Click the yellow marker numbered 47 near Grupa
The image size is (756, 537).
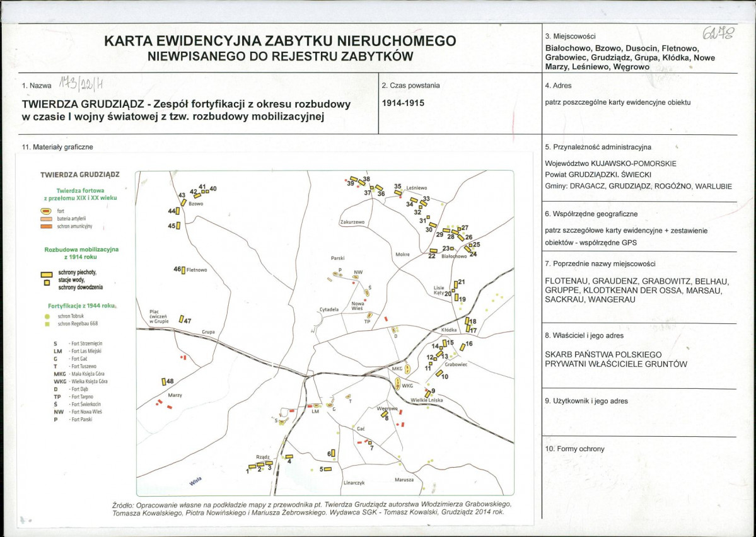[x=182, y=319]
